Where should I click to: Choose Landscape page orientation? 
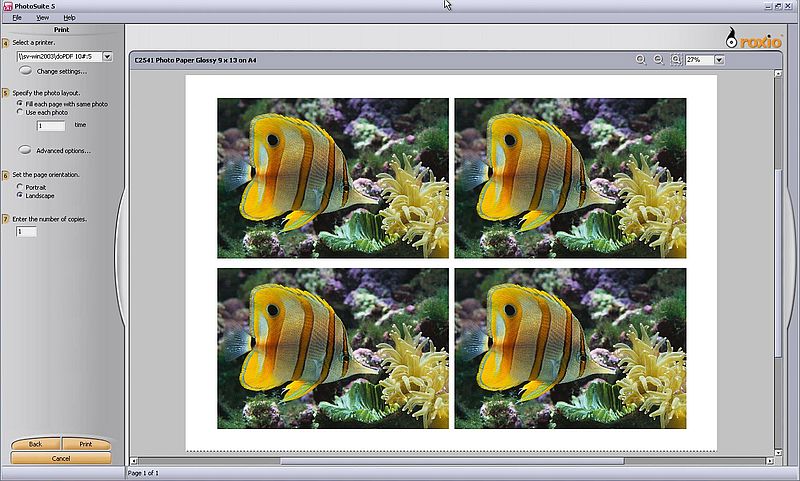20,195
